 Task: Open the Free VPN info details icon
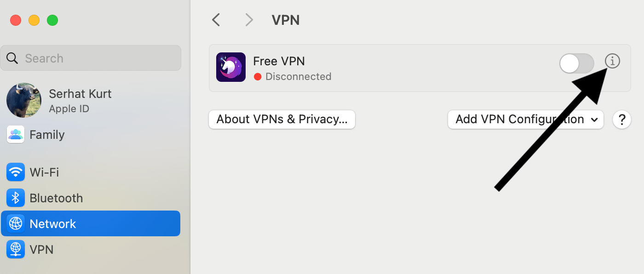point(612,61)
